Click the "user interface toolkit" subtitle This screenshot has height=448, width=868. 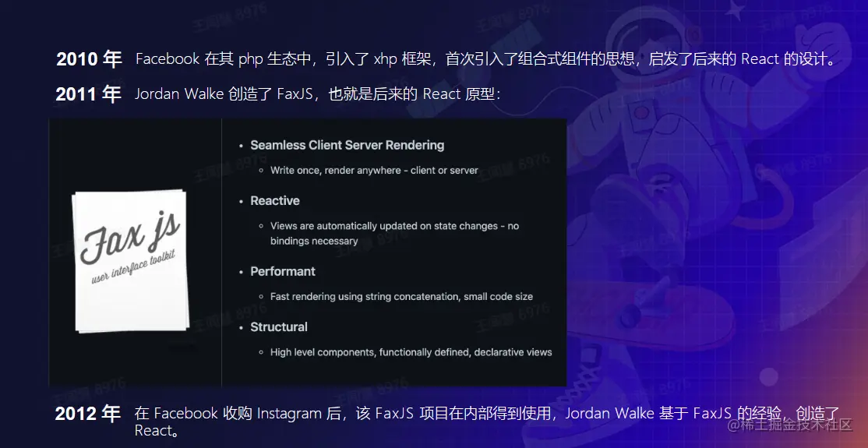[x=134, y=267]
